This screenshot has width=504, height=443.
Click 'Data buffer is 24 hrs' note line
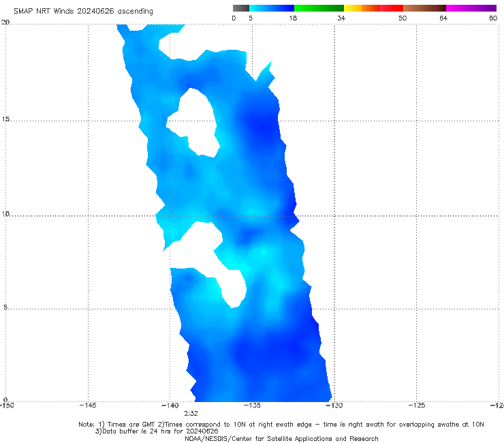click(157, 431)
